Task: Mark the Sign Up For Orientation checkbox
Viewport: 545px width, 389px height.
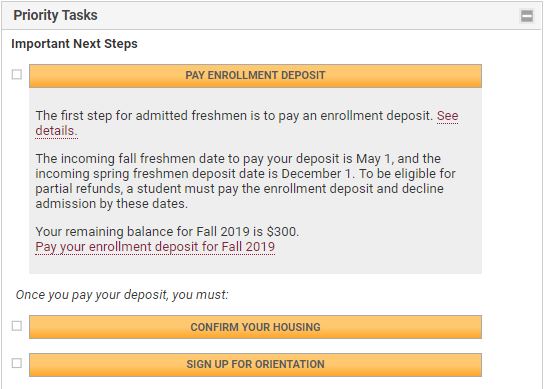Action: tap(17, 363)
